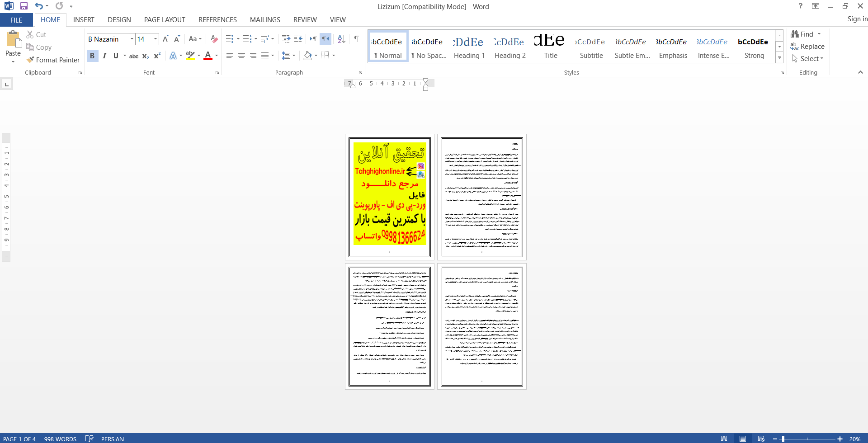Click the Redo/Repeat icon

click(59, 6)
